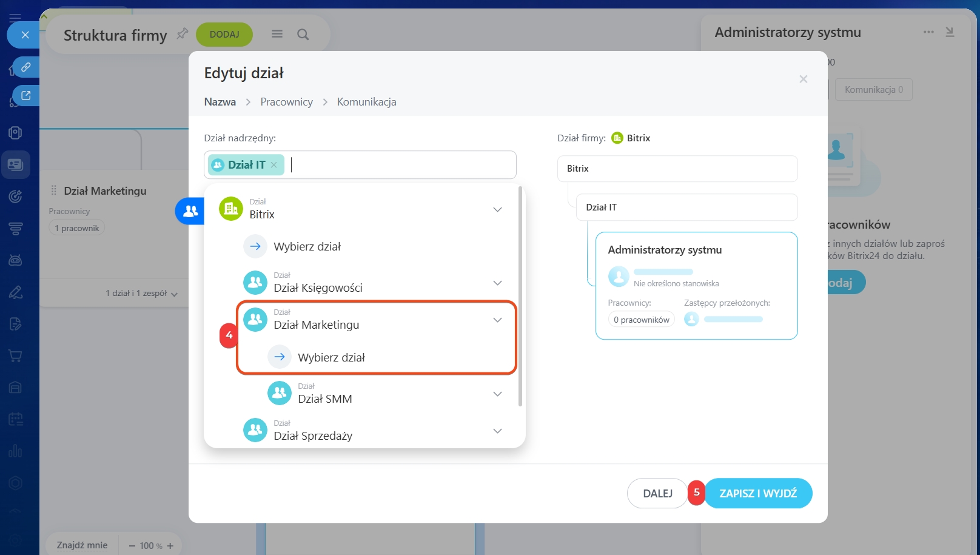Switch to the Komunikacja step
This screenshot has height=555, width=980.
366,102
